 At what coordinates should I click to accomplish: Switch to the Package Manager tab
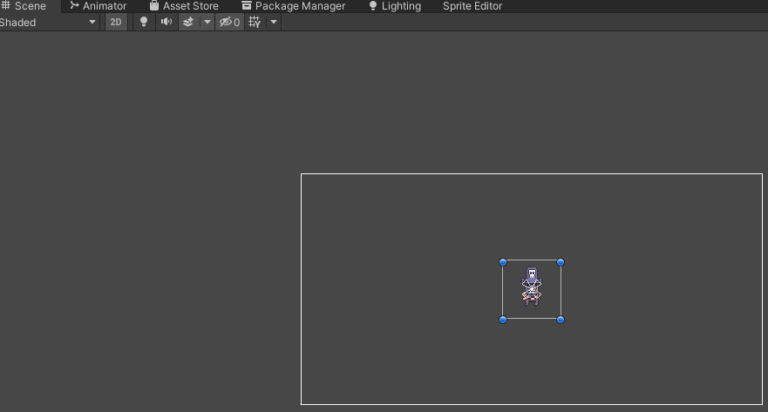coord(293,6)
